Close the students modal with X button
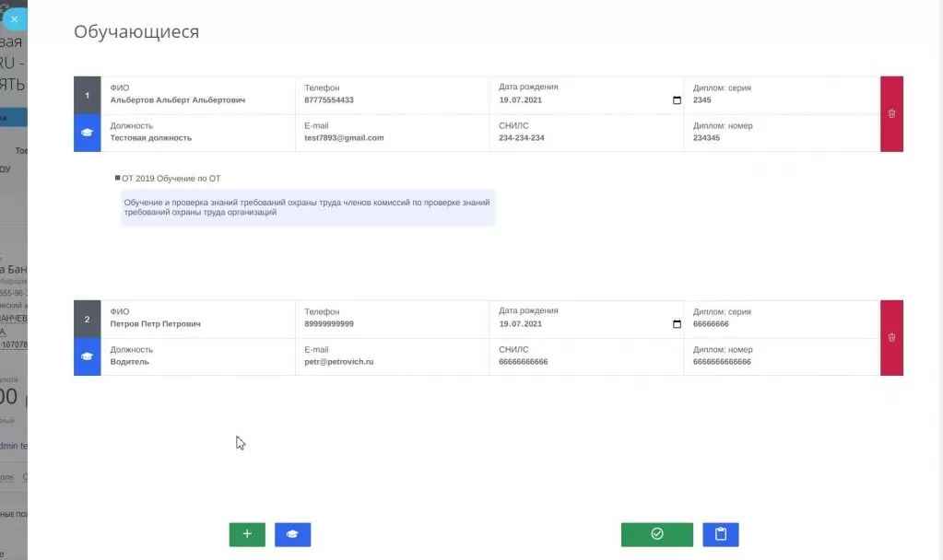 point(14,18)
